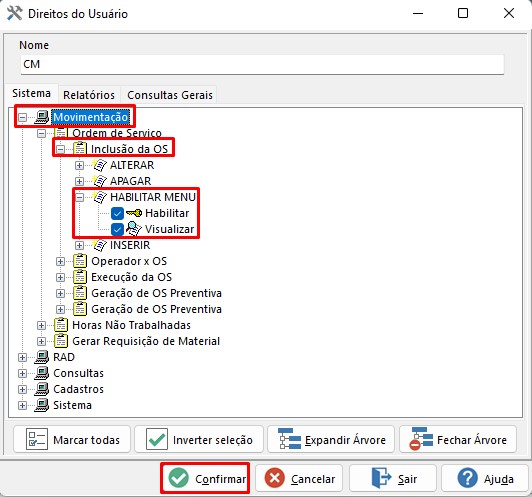Screen dimensions: 532x497
Task: Maximize the Direitos do Usuário window
Action: (463, 13)
